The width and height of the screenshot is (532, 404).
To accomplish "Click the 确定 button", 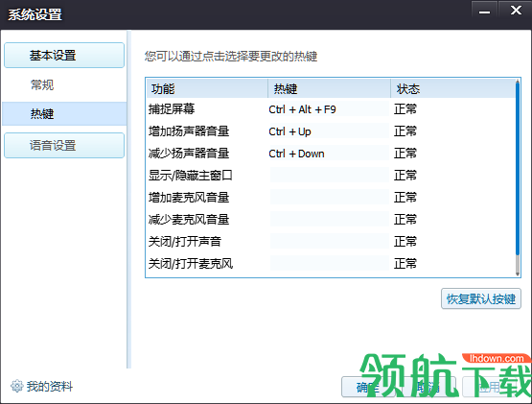I will coord(368,387).
